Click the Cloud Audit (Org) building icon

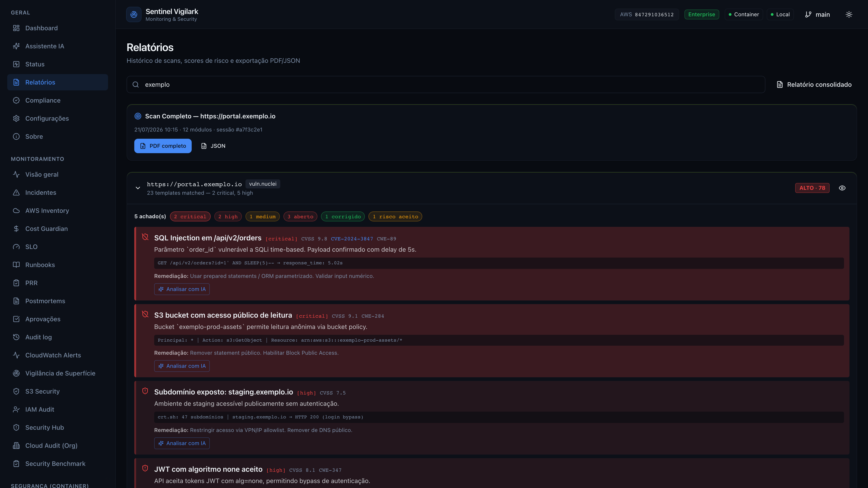tap(16, 446)
